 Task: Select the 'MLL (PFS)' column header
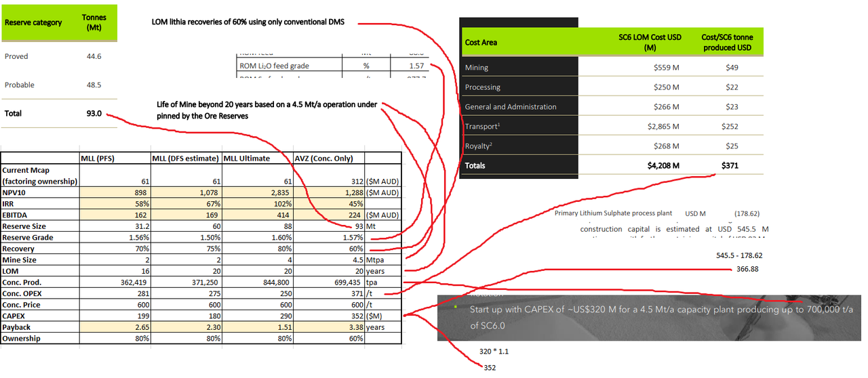point(98,159)
